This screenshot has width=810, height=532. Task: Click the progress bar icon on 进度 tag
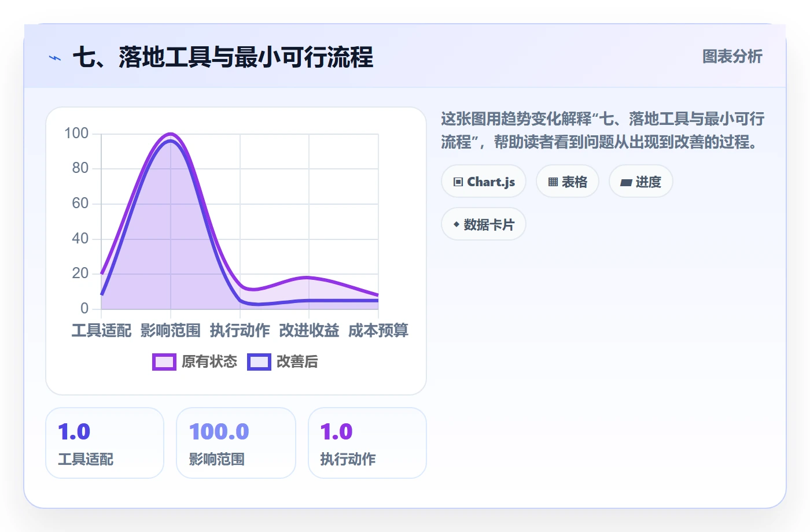click(626, 183)
